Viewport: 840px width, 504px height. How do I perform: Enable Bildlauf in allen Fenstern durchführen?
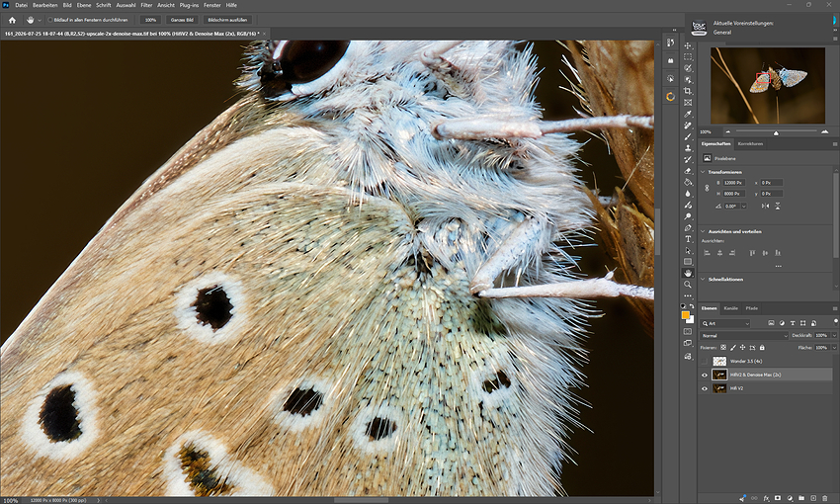49,20
